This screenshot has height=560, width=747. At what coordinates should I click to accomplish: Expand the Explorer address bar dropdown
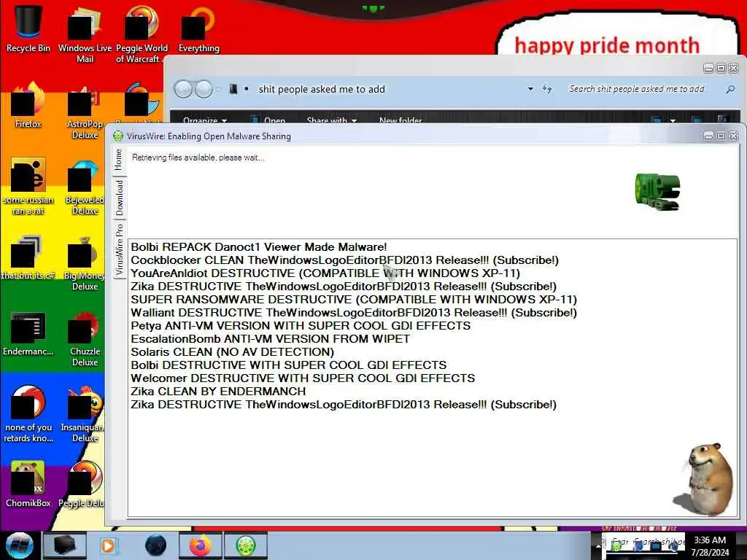[x=530, y=89]
